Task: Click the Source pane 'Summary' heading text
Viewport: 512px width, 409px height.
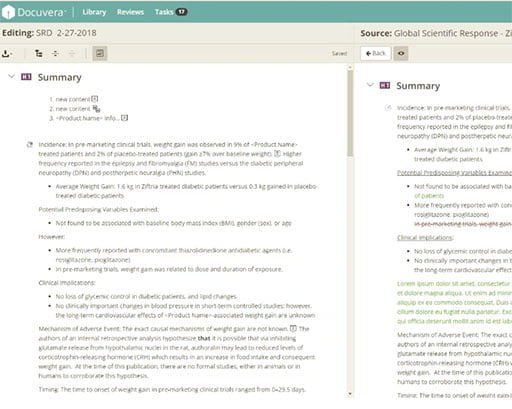Action: [418, 86]
